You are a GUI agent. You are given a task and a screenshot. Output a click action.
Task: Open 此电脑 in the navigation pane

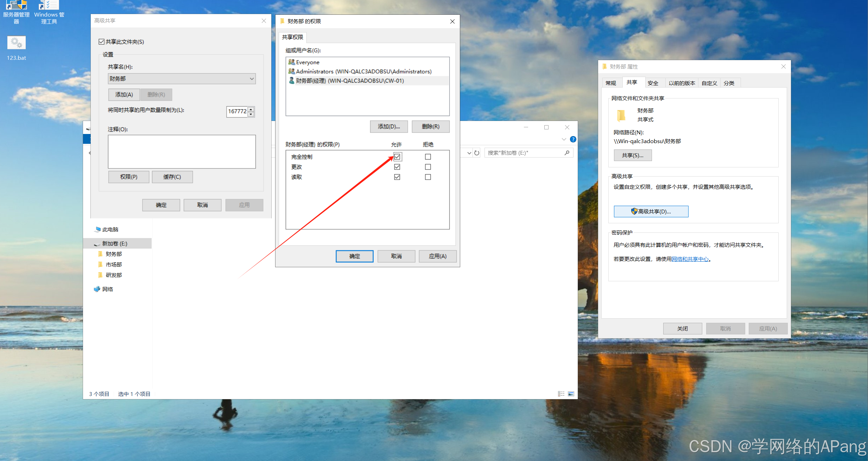coord(110,229)
